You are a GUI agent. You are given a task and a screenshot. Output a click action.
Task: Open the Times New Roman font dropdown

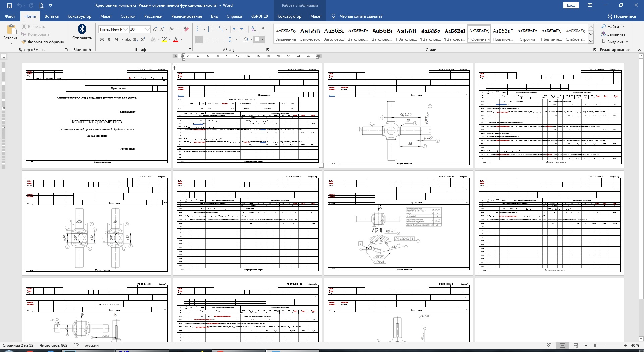point(126,29)
